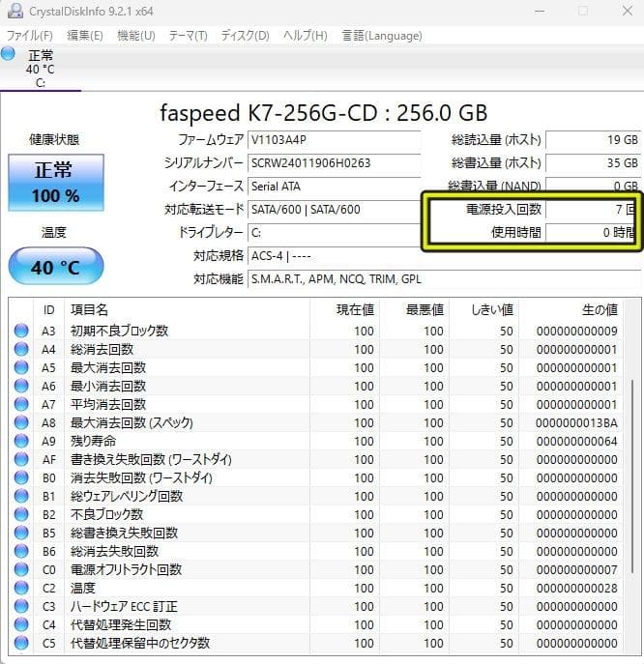The height and width of the screenshot is (664, 644).
Task: Click the 対応規格 field ACS-4
Action: [x=445, y=256]
